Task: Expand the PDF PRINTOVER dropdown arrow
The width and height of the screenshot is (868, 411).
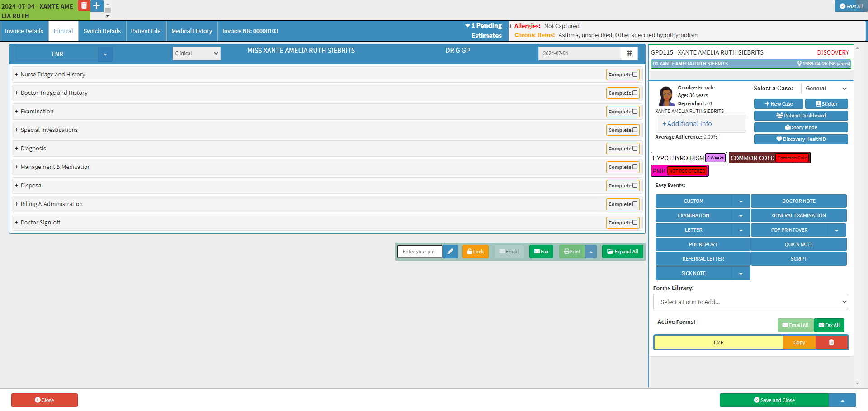Action: (837, 230)
